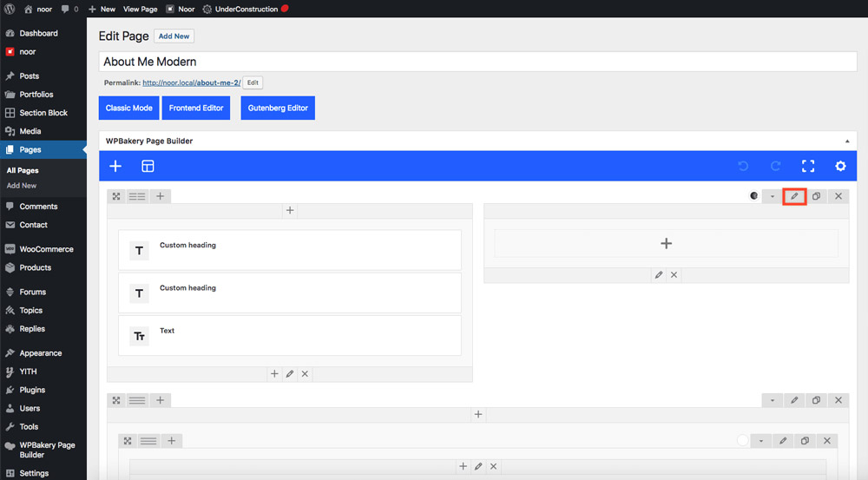
Task: Open WPBakery page settings gear
Action: click(x=840, y=166)
